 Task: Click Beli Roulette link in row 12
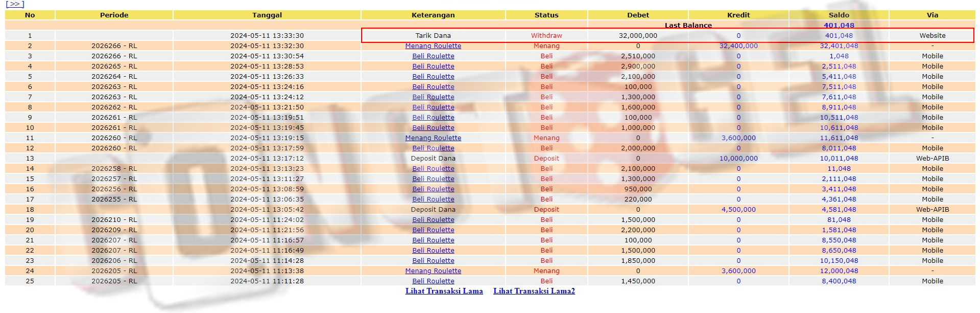click(x=433, y=148)
